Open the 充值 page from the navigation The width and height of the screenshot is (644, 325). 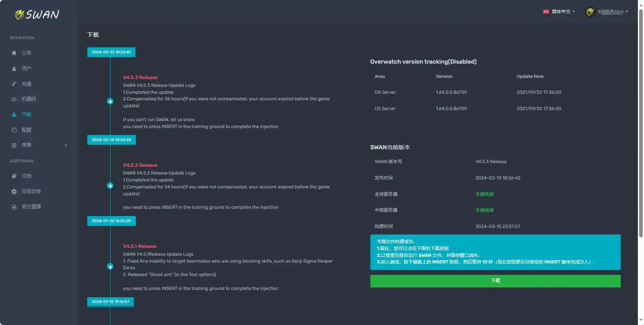[27, 84]
